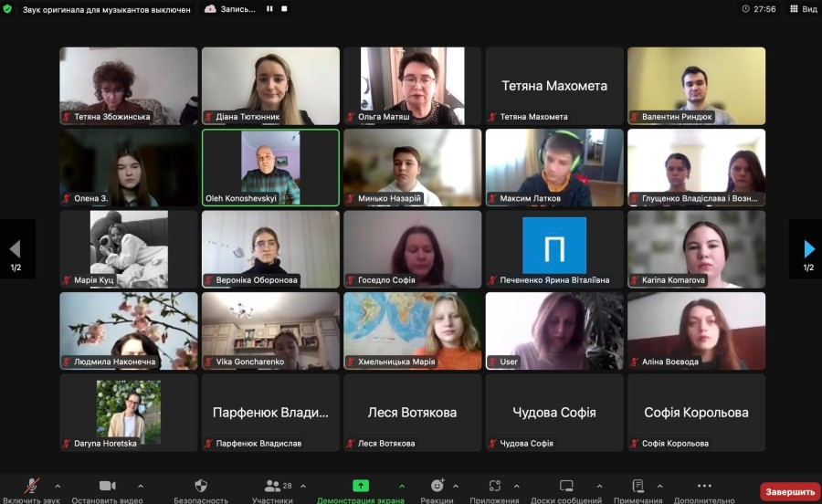
Task: Select Oleh Konoshevskyi active speaker tile
Action: point(270,168)
